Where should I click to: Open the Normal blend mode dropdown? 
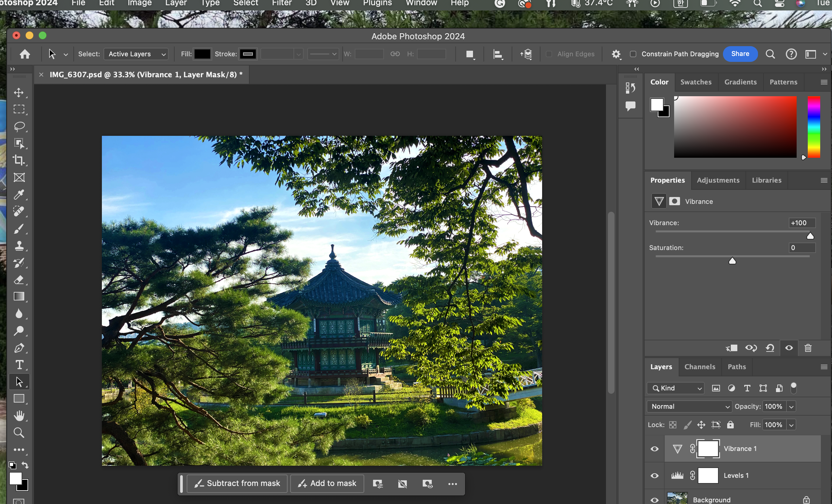coord(689,406)
